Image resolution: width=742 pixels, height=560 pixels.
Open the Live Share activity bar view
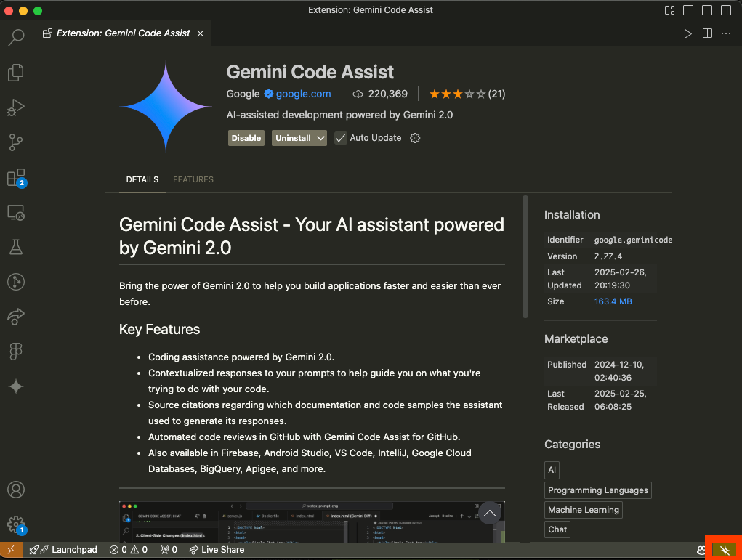(x=16, y=317)
